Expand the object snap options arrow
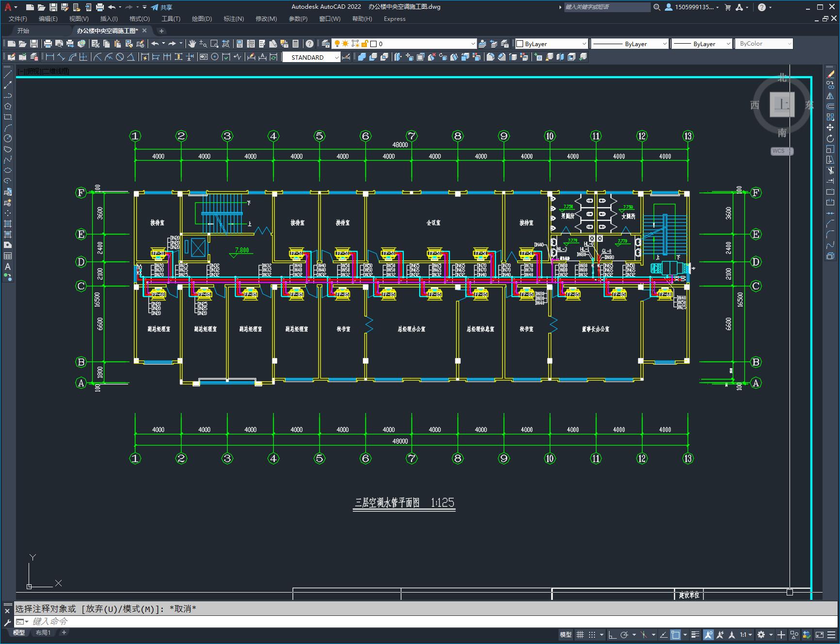840x644 pixels. point(685,634)
